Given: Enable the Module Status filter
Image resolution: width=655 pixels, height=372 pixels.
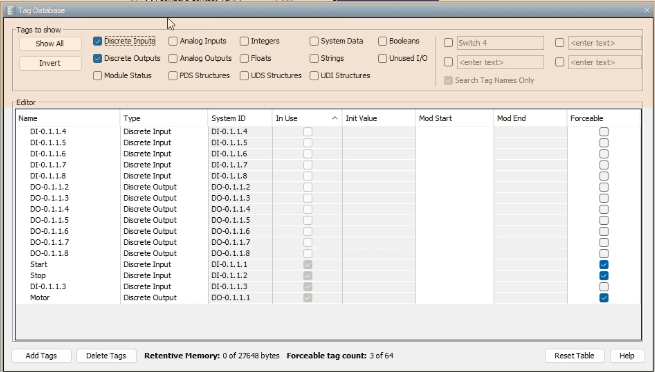Looking at the screenshot, I should [x=97, y=76].
